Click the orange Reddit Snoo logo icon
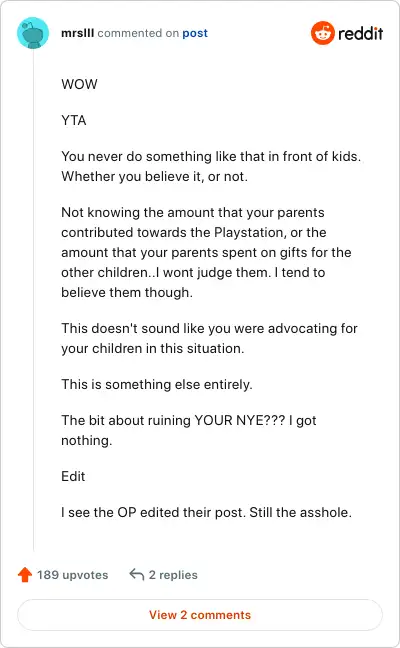Screen dimensions: 400x648 pyautogui.click(x=322, y=33)
